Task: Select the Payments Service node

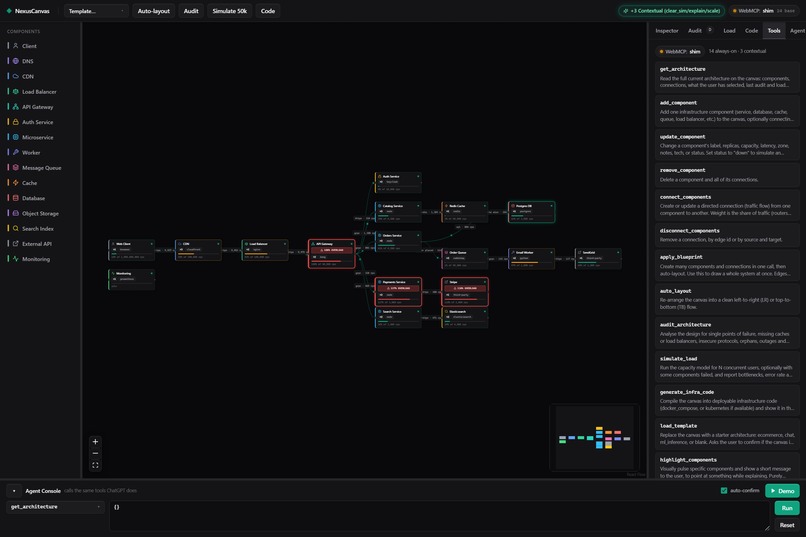Action: tap(398, 292)
